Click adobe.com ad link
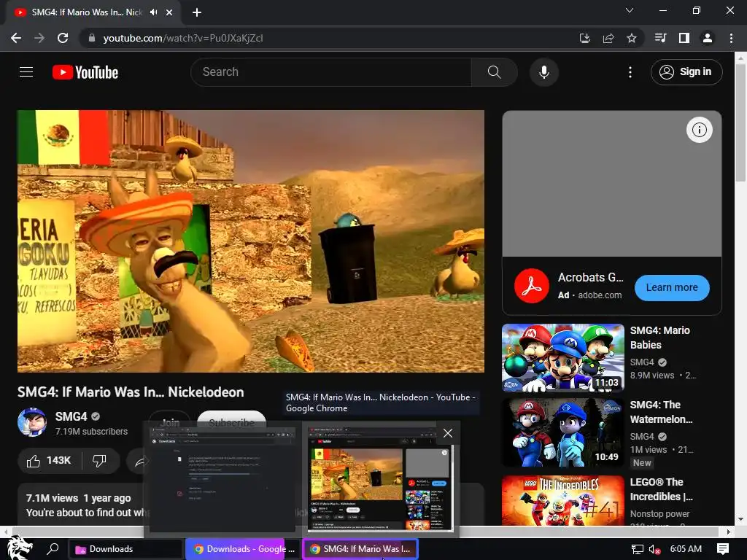 click(600, 295)
